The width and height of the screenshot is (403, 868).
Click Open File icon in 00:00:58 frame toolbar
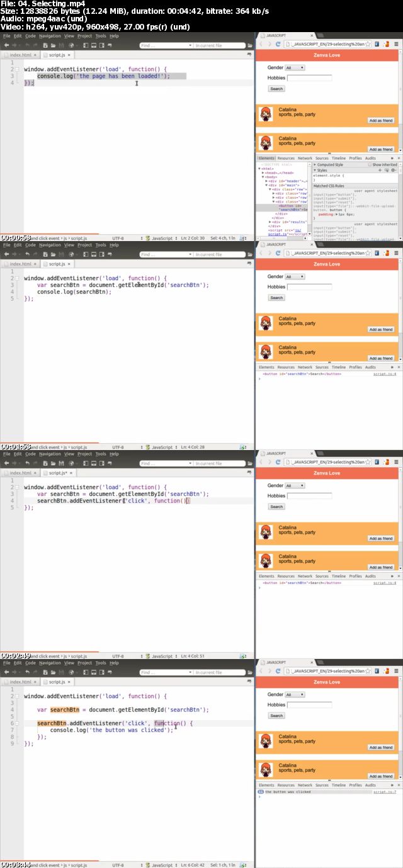pyautogui.click(x=52, y=45)
